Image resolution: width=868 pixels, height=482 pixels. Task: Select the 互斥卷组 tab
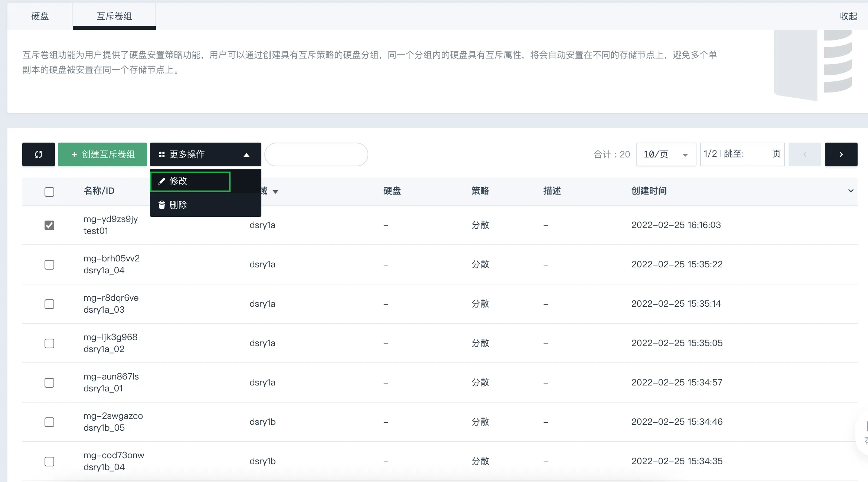[114, 16]
